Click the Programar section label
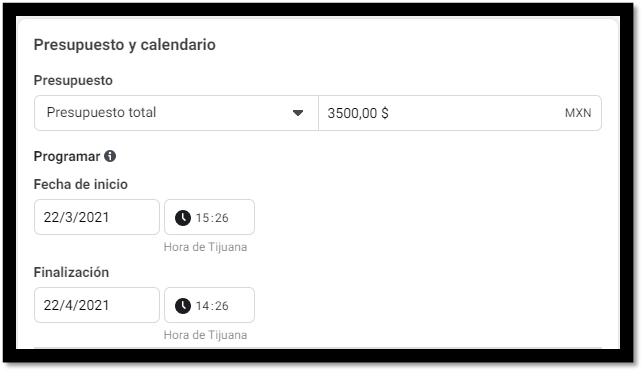The width and height of the screenshot is (643, 372). point(67,156)
